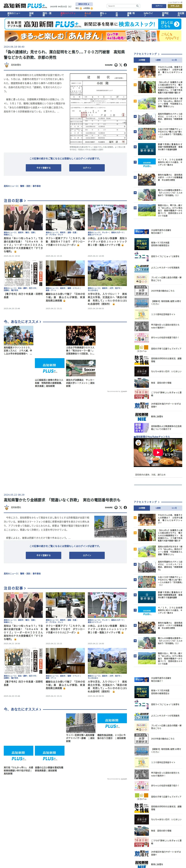Viewport: 186px width, 868px height.
Task: Expand the first アクセスランキング heading arrow
Action: 159,54
